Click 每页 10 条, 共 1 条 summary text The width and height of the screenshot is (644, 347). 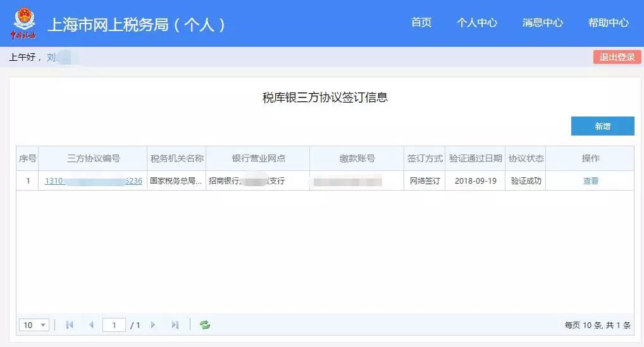tap(598, 325)
